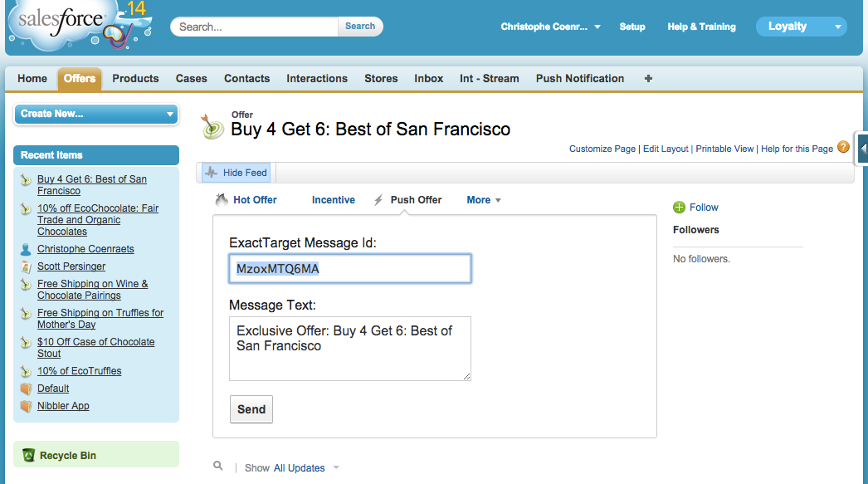This screenshot has height=484, width=868.
Task: Expand the More publisher actions menu
Action: [x=484, y=200]
